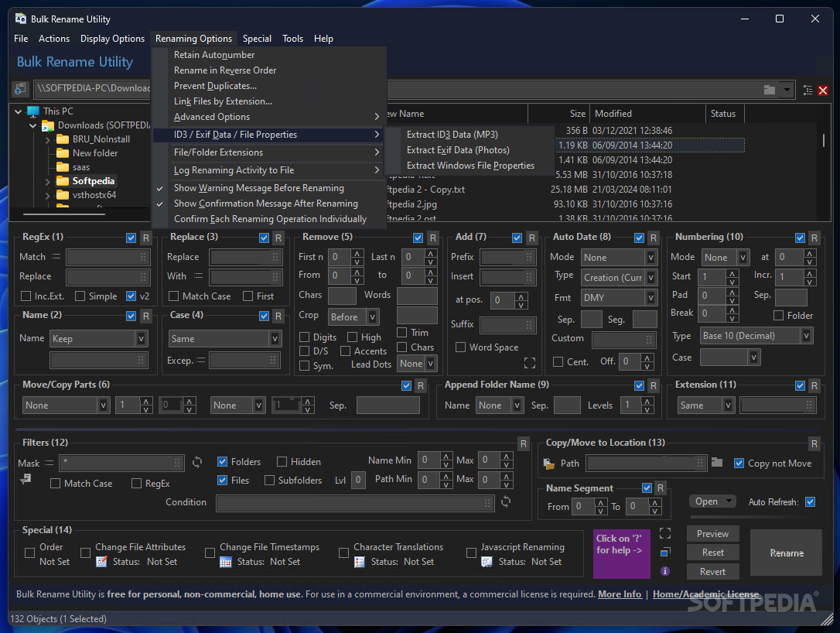840x633 pixels.
Task: Open the More Info link
Action: coord(620,594)
